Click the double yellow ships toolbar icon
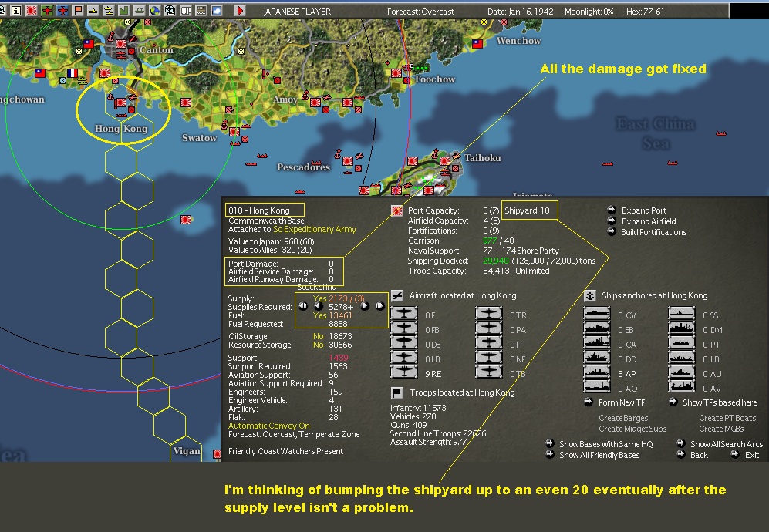This screenshot has height=532, width=769. pos(109,10)
